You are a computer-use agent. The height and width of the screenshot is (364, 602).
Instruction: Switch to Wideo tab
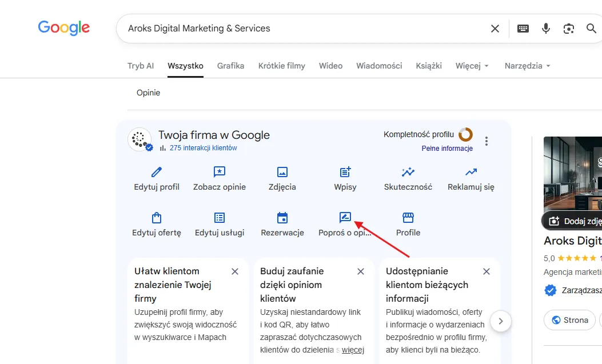pyautogui.click(x=330, y=66)
